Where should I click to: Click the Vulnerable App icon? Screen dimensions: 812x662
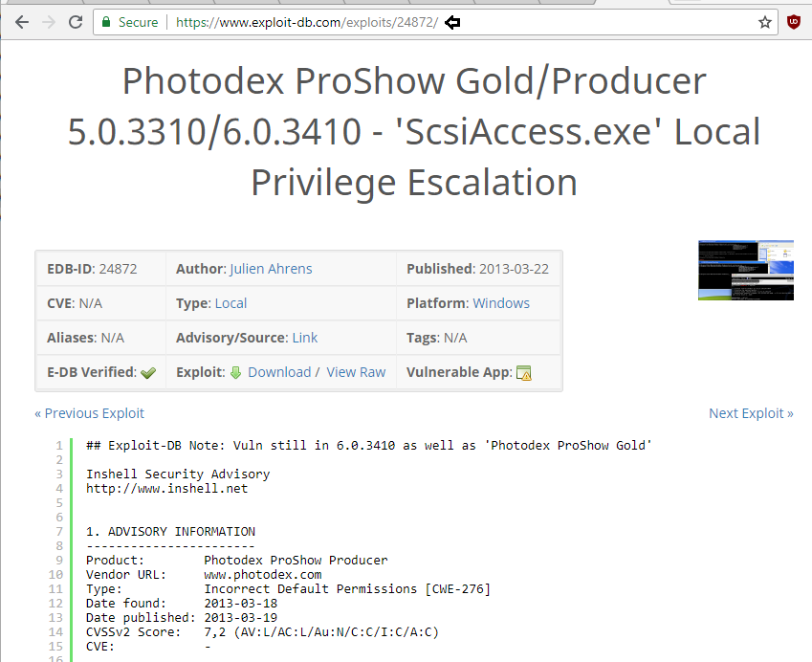[523, 373]
